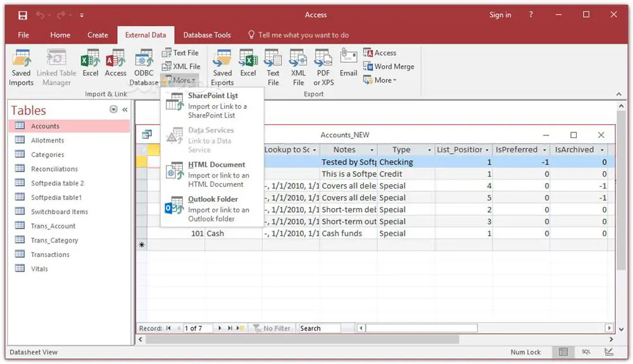633x364 pixels.
Task: Open ODBC Database import
Action: point(144,68)
